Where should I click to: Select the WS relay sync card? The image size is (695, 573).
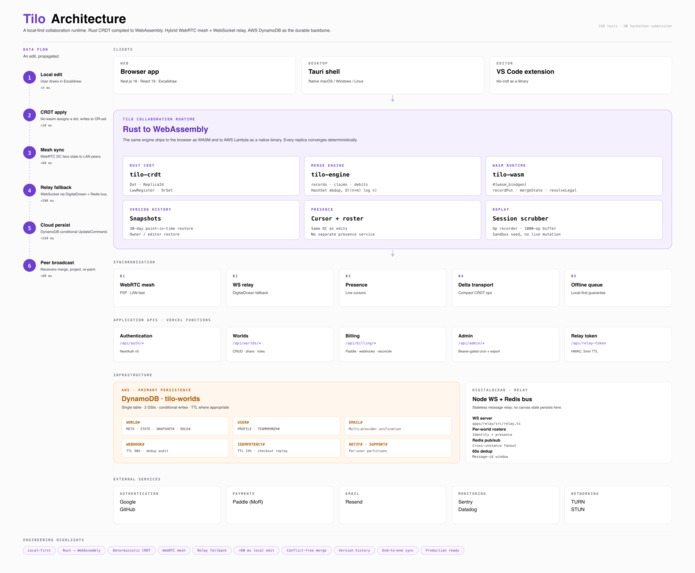[x=280, y=288]
